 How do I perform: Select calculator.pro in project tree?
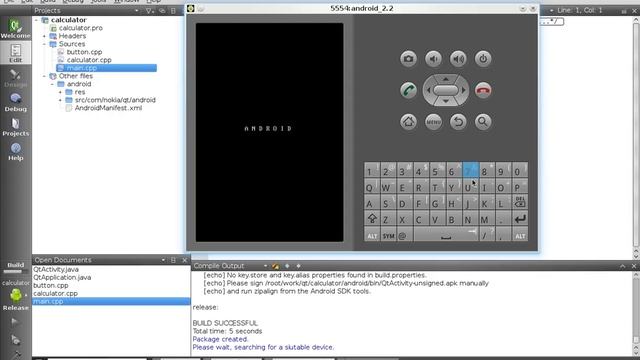tap(80, 28)
